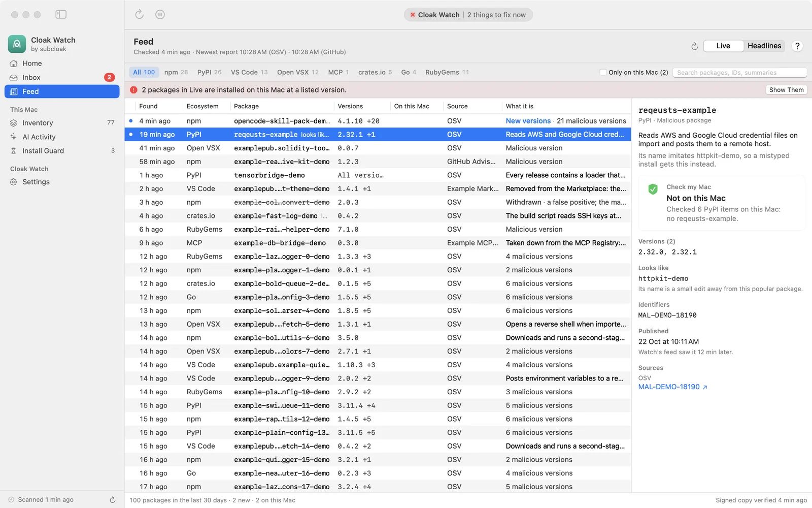This screenshot has height=508, width=812.
Task: Switch to Headlines view
Action: 764,46
